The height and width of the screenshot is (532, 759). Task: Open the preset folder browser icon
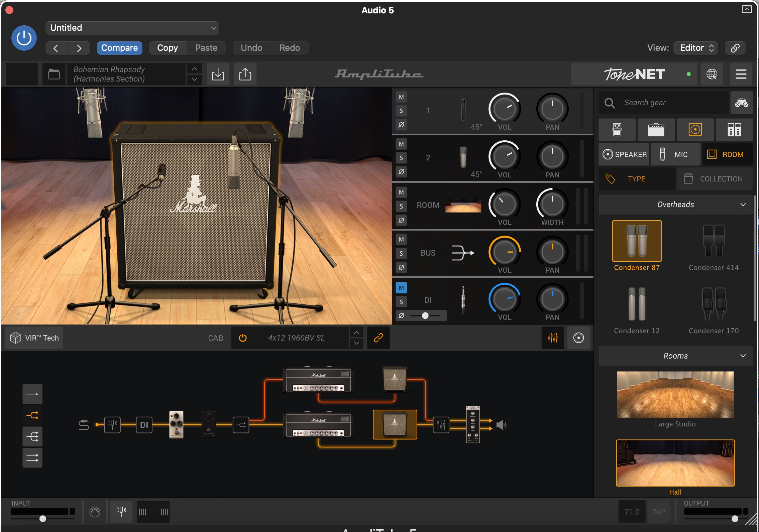pyautogui.click(x=54, y=74)
